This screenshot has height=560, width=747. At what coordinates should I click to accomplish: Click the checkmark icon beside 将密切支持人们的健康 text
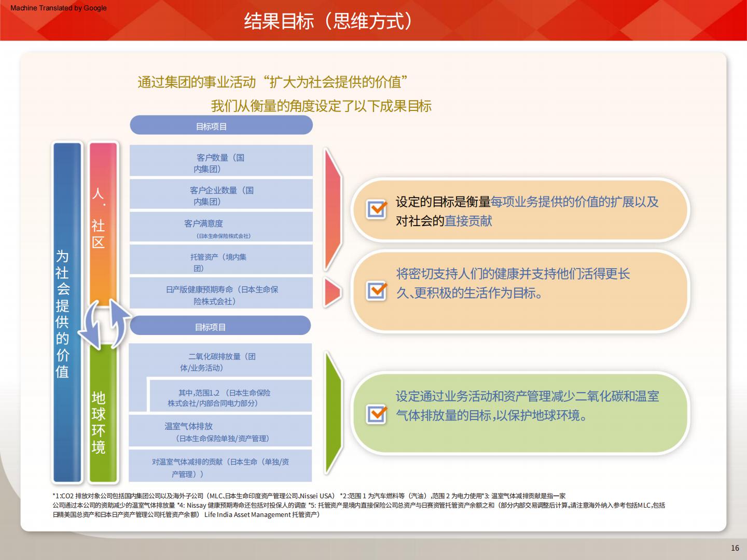(377, 290)
